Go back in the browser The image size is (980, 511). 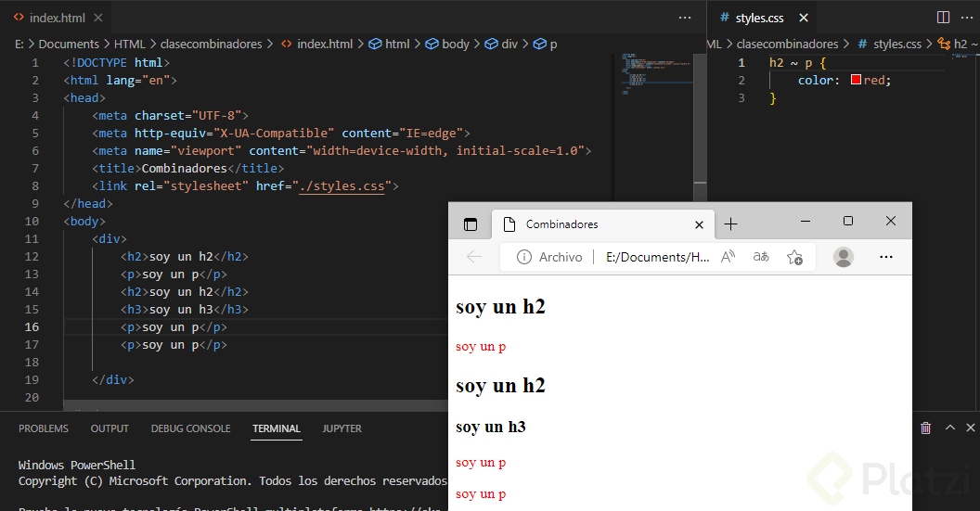(473, 257)
